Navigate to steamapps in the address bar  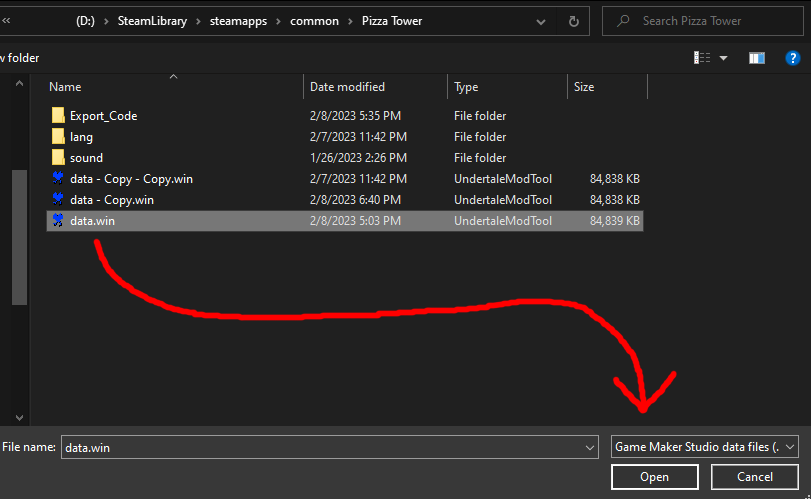point(238,21)
